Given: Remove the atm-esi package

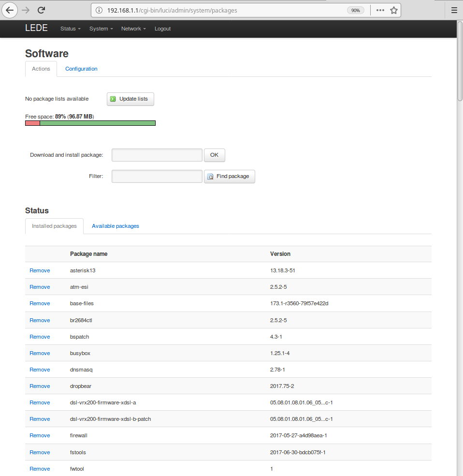Looking at the screenshot, I should (40, 287).
